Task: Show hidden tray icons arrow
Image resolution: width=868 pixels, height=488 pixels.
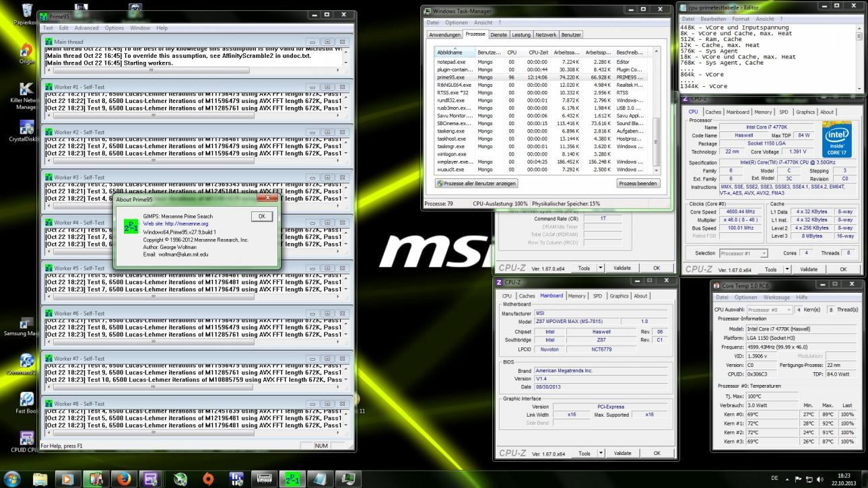Action: pyautogui.click(x=789, y=479)
